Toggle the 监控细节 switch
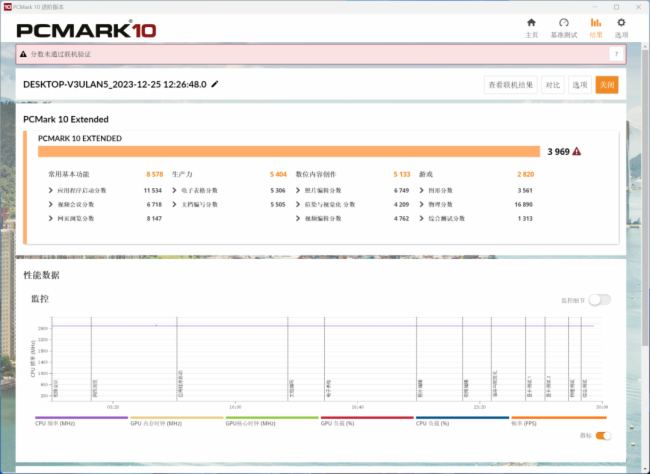Screen dimensions: 650x474 pyautogui.click(x=600, y=299)
